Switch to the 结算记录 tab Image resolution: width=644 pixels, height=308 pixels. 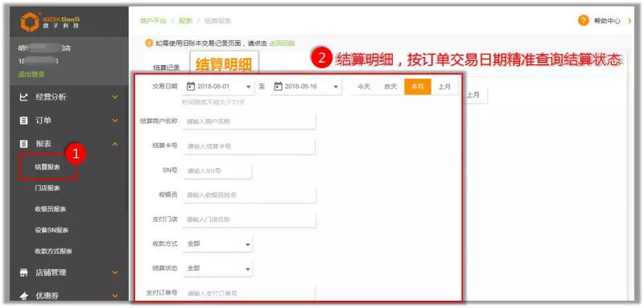167,68
